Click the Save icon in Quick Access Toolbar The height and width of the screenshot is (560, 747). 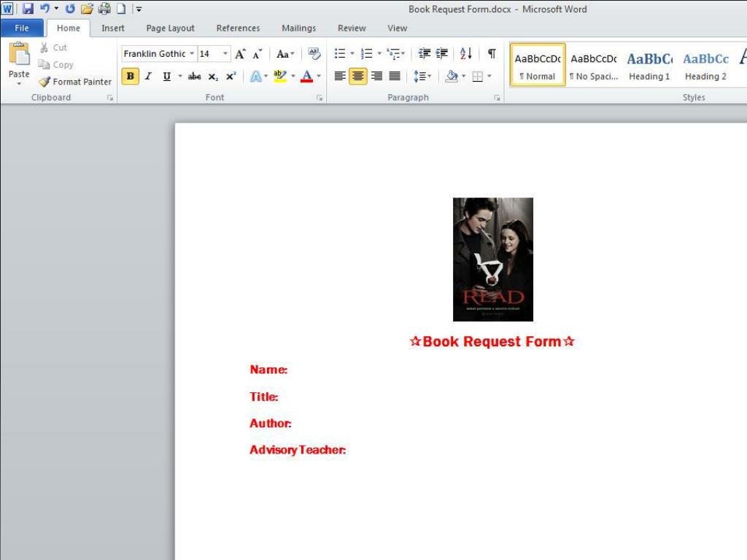[x=28, y=9]
